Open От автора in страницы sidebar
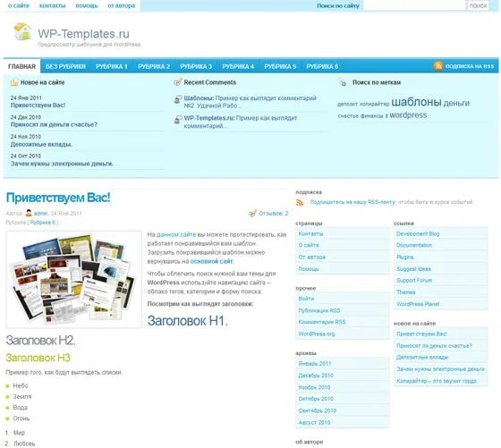This screenshot has height=448, width=501. click(x=312, y=257)
